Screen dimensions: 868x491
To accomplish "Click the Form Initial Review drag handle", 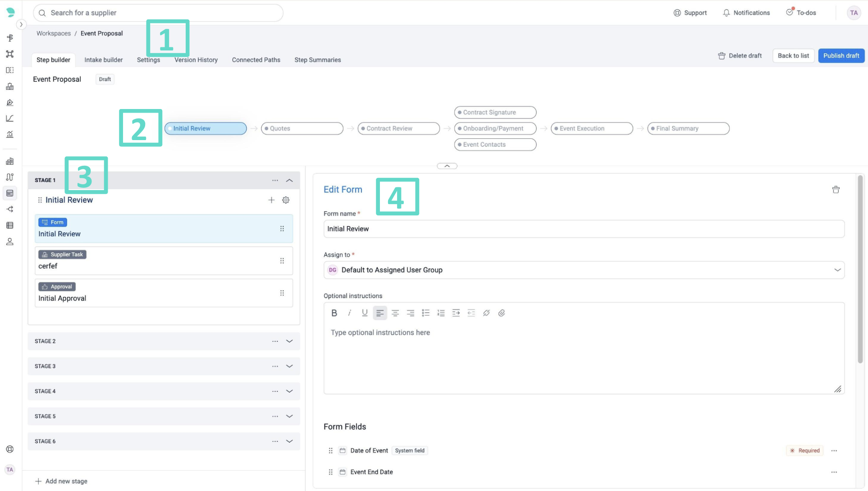I will point(282,229).
